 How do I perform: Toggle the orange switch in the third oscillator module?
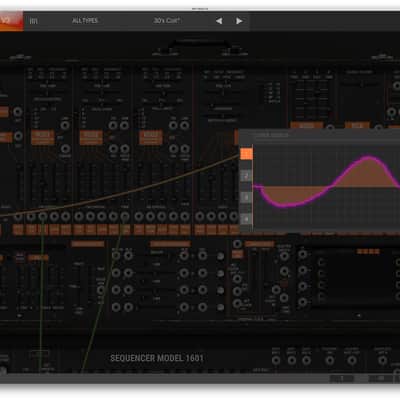[x=151, y=137]
